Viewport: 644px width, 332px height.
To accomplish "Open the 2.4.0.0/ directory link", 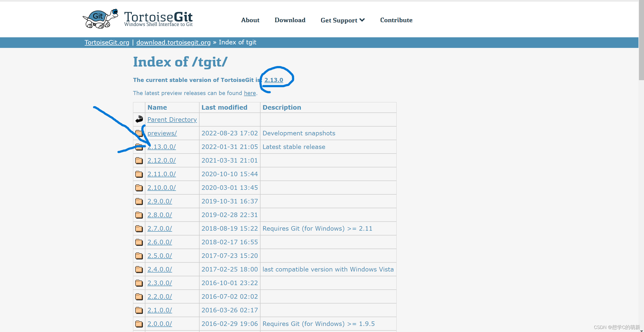I will [159, 269].
